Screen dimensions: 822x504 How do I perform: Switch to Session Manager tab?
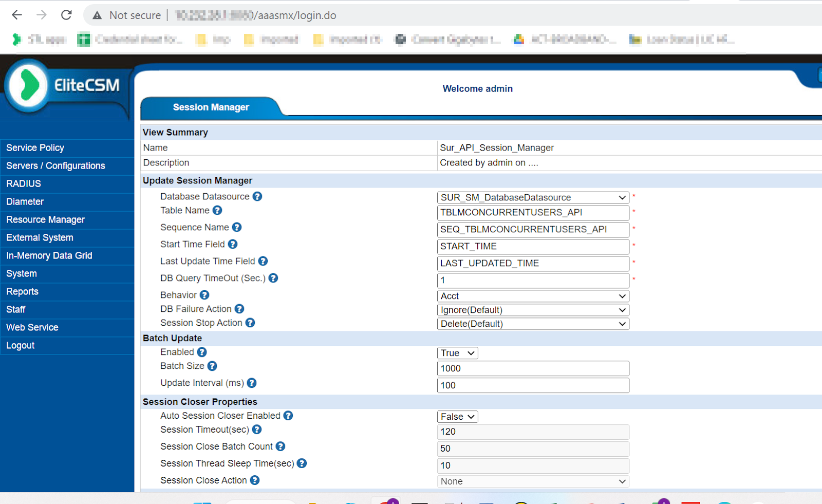pyautogui.click(x=211, y=107)
